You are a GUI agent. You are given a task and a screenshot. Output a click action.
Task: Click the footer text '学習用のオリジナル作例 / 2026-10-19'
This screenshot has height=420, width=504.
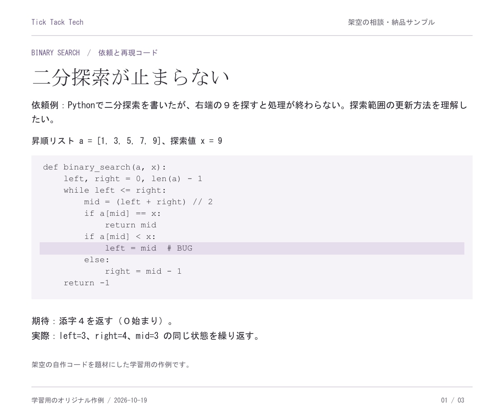coord(89,400)
